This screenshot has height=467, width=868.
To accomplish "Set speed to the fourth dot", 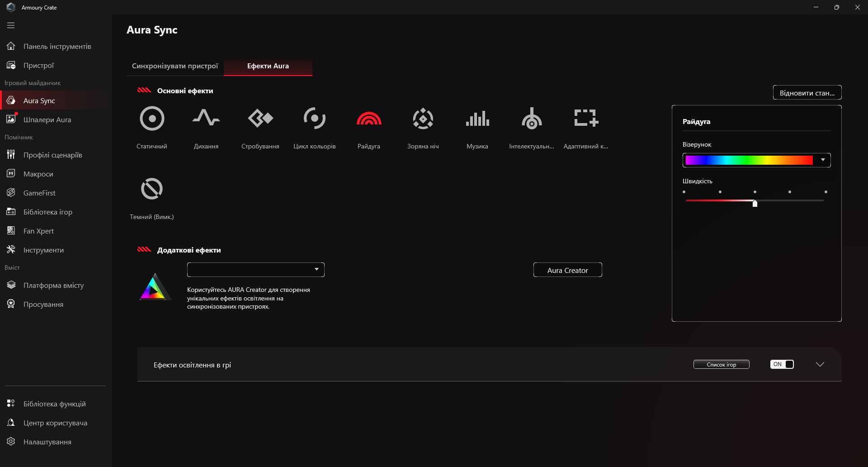I will [x=790, y=192].
